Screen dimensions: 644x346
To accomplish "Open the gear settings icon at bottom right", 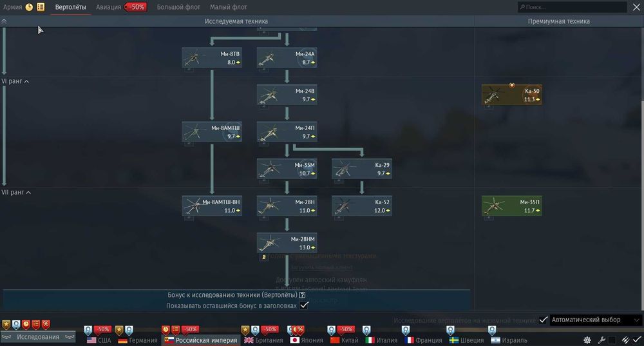I will 587,340.
